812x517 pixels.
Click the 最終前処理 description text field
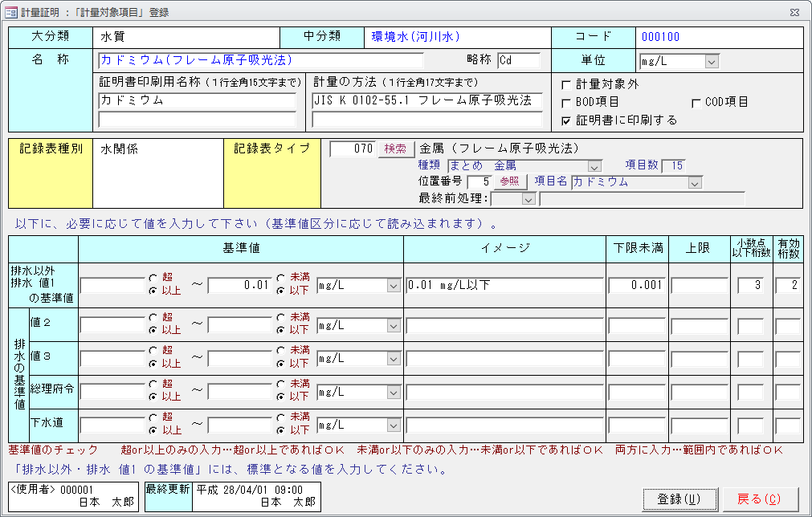tap(643, 199)
